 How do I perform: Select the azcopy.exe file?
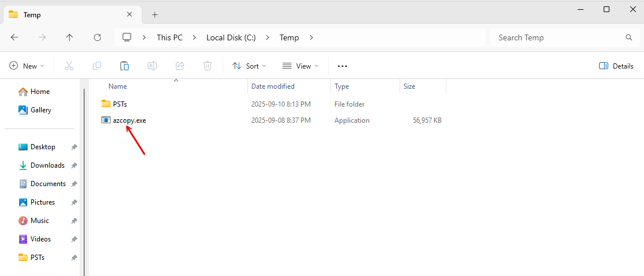[129, 120]
